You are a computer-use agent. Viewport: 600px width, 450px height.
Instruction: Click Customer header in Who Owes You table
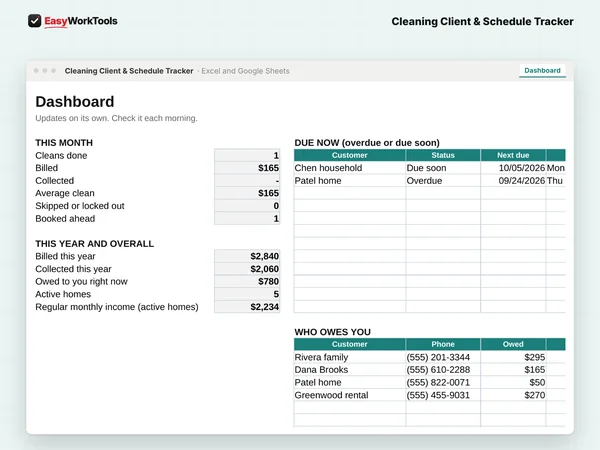(349, 344)
